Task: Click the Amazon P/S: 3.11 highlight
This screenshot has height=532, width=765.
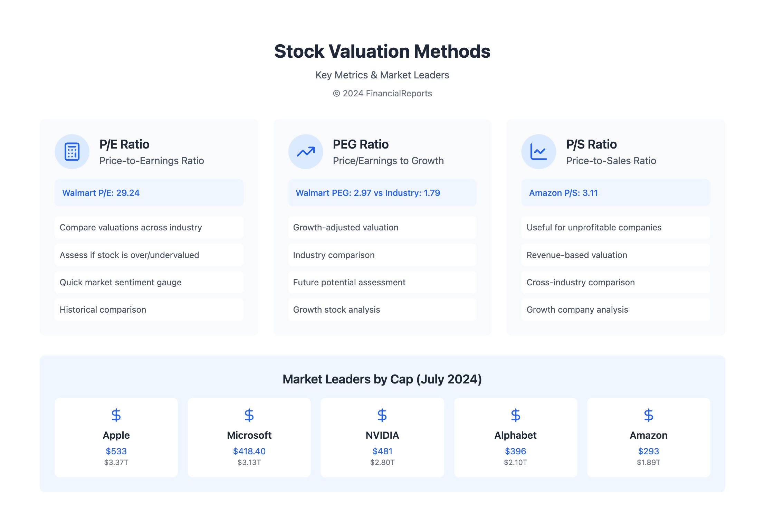Action: click(615, 193)
